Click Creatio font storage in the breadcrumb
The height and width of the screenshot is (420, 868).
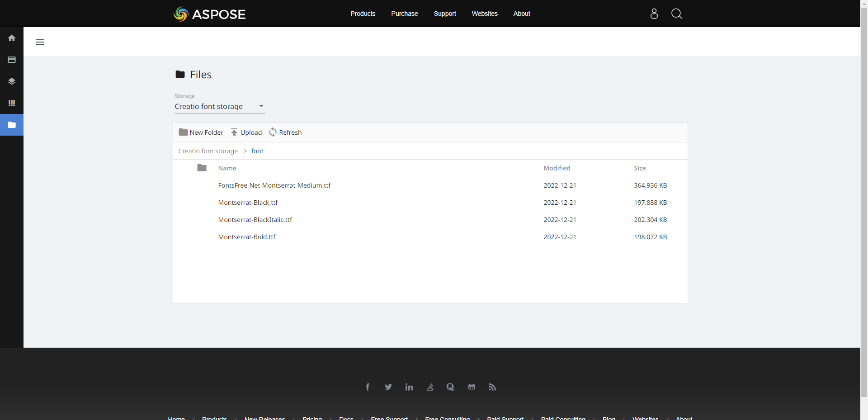click(x=208, y=151)
